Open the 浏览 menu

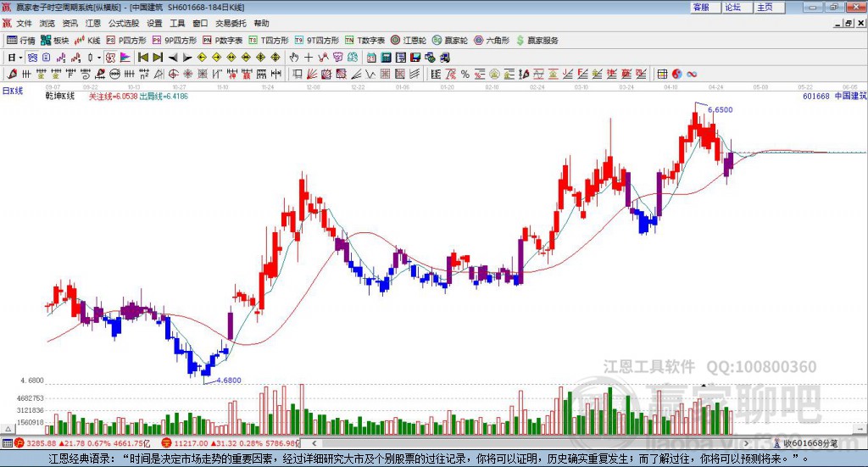(47, 23)
